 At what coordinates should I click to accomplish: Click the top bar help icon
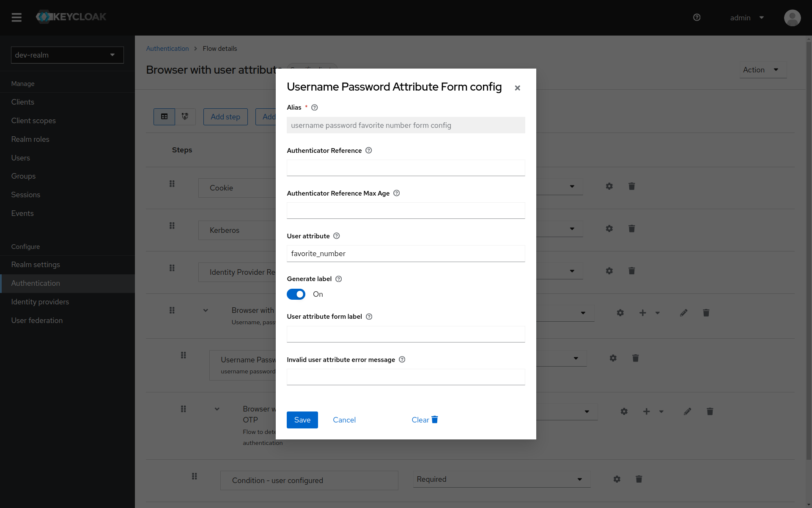coord(697,17)
